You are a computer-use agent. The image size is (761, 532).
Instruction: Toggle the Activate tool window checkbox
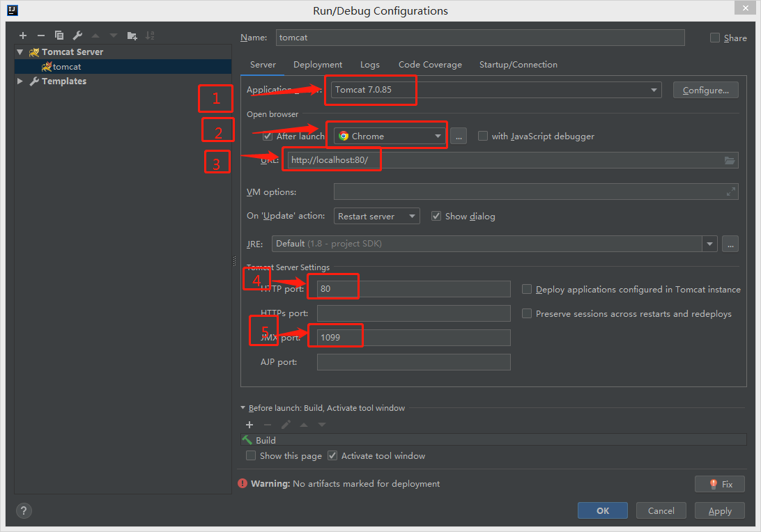(x=332, y=455)
